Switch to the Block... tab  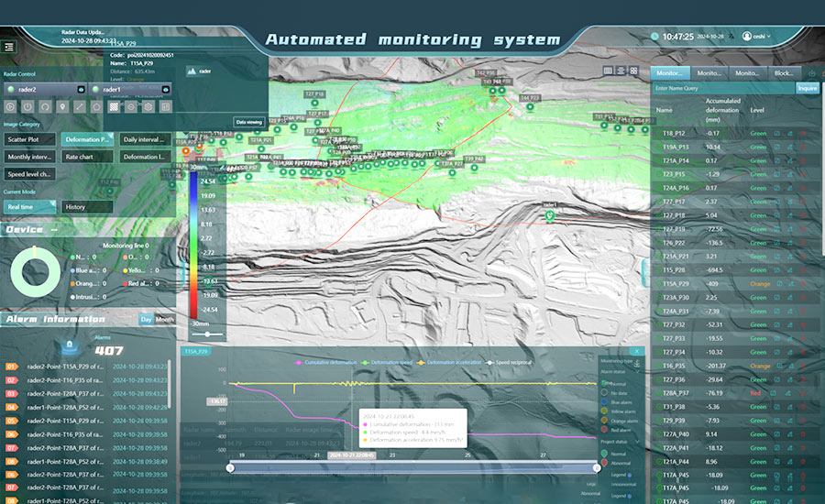786,72
